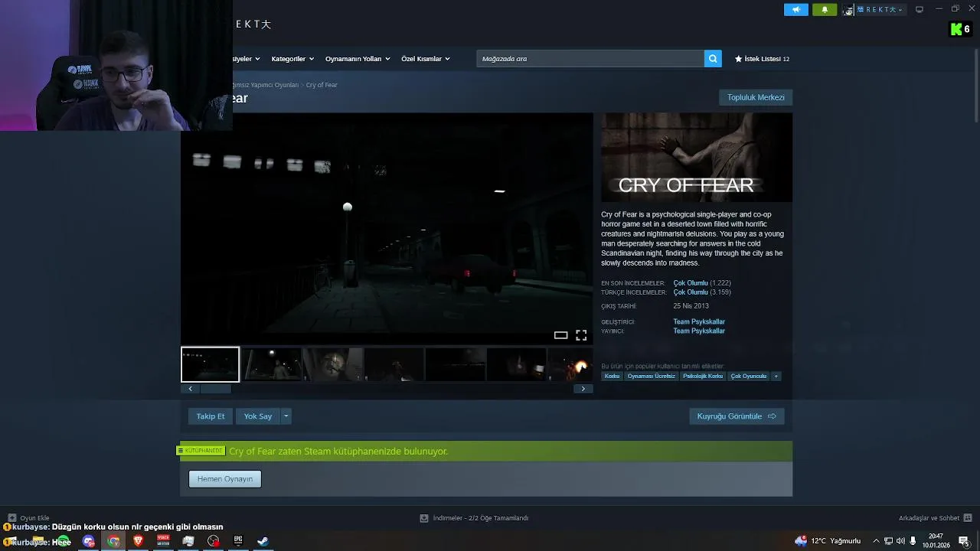Open Discord-like app icon in taskbar
Image resolution: width=980 pixels, height=551 pixels.
[88, 541]
